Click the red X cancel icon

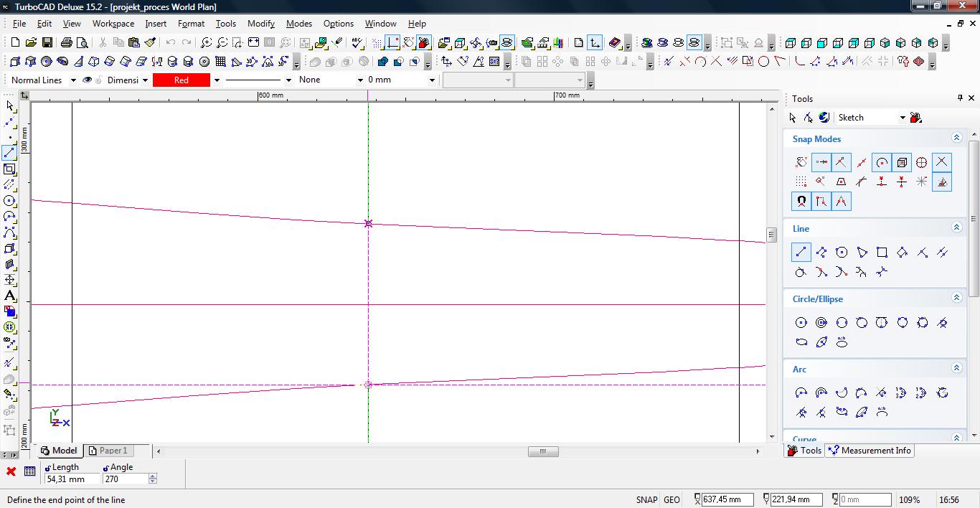tap(11, 471)
